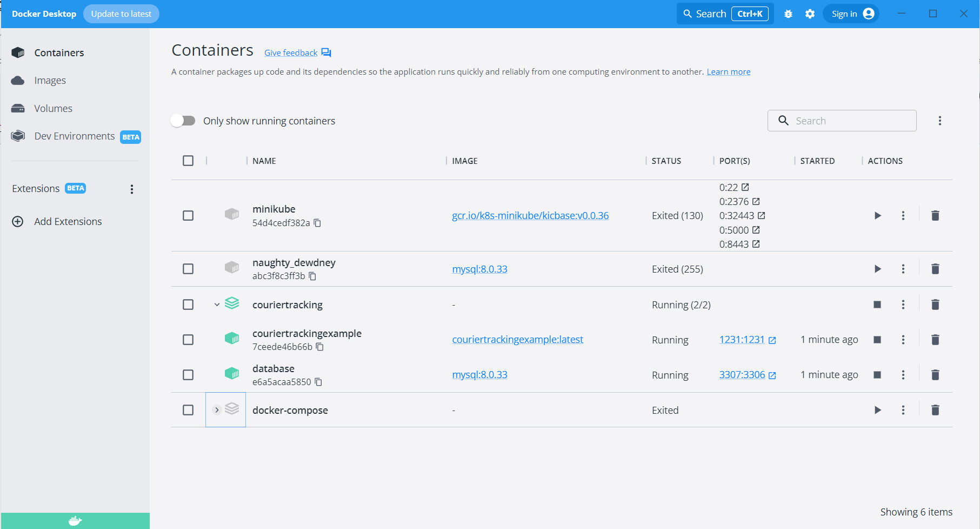This screenshot has height=529, width=980.
Task: Open more actions for docker-compose
Action: pyautogui.click(x=903, y=410)
